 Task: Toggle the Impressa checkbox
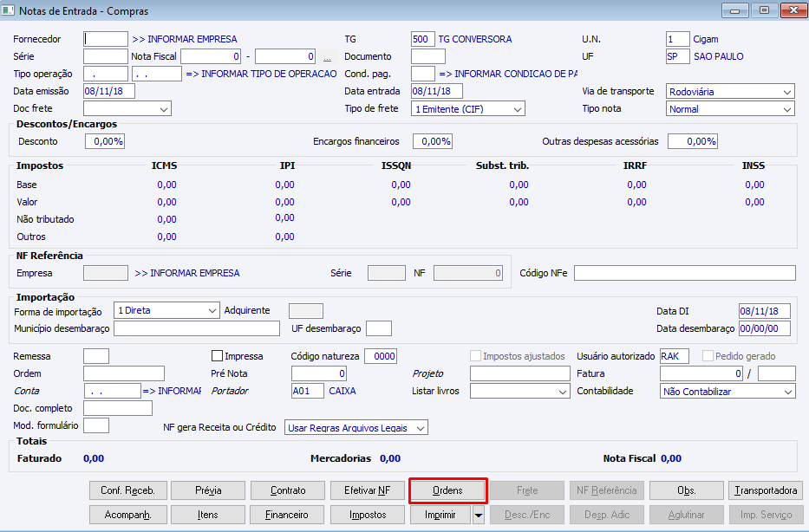pos(218,356)
